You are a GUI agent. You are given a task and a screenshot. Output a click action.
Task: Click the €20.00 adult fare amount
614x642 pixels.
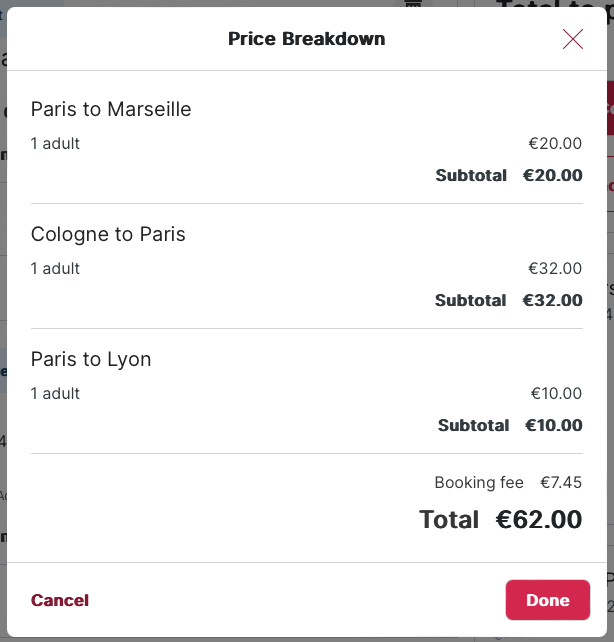(x=555, y=144)
